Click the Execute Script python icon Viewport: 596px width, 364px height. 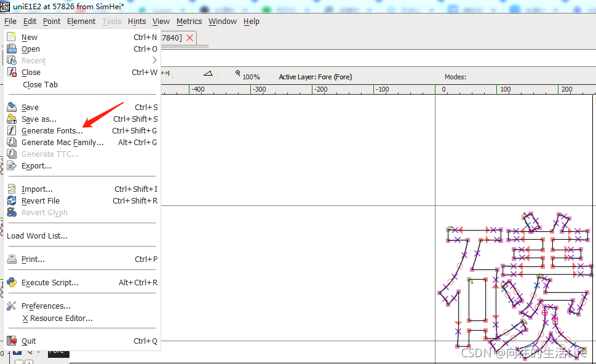12,282
